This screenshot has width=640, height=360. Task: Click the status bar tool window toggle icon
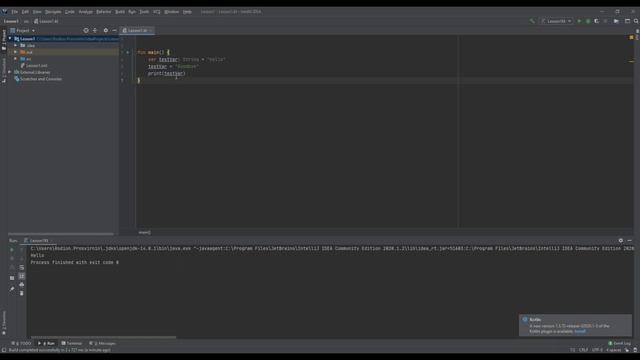[4, 350]
